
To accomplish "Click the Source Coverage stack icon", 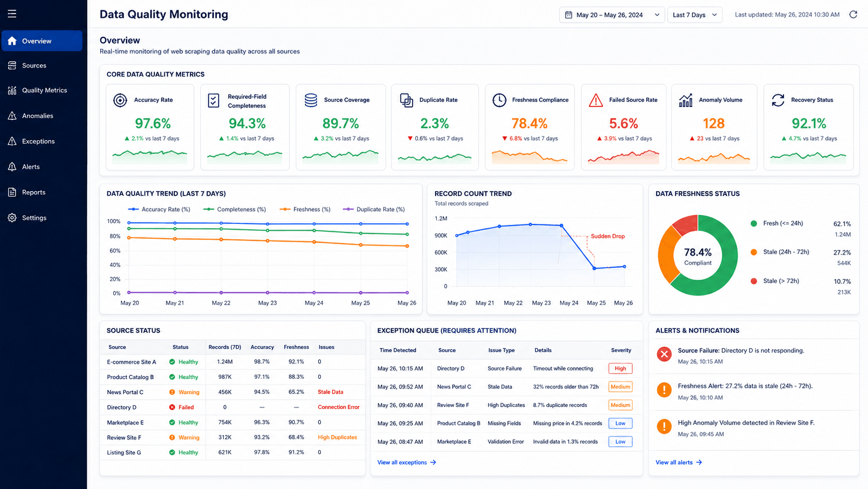I will [x=311, y=100].
